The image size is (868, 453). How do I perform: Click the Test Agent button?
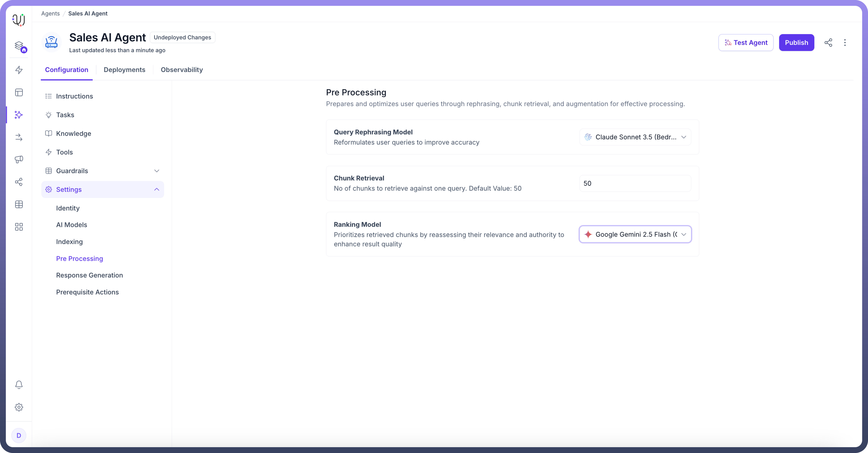coord(746,42)
